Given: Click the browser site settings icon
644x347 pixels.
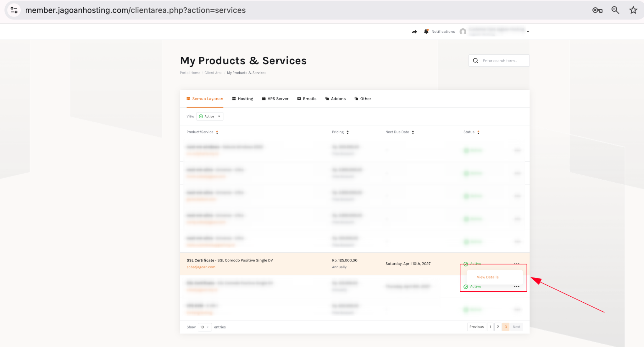Looking at the screenshot, I should point(14,10).
